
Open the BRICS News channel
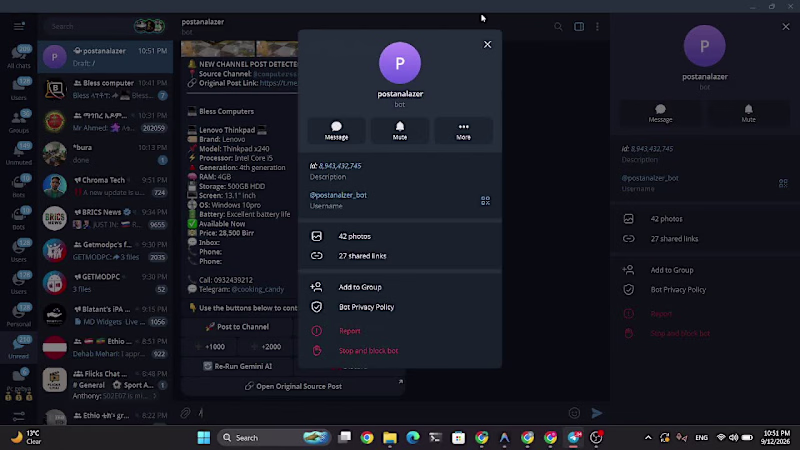pos(105,218)
